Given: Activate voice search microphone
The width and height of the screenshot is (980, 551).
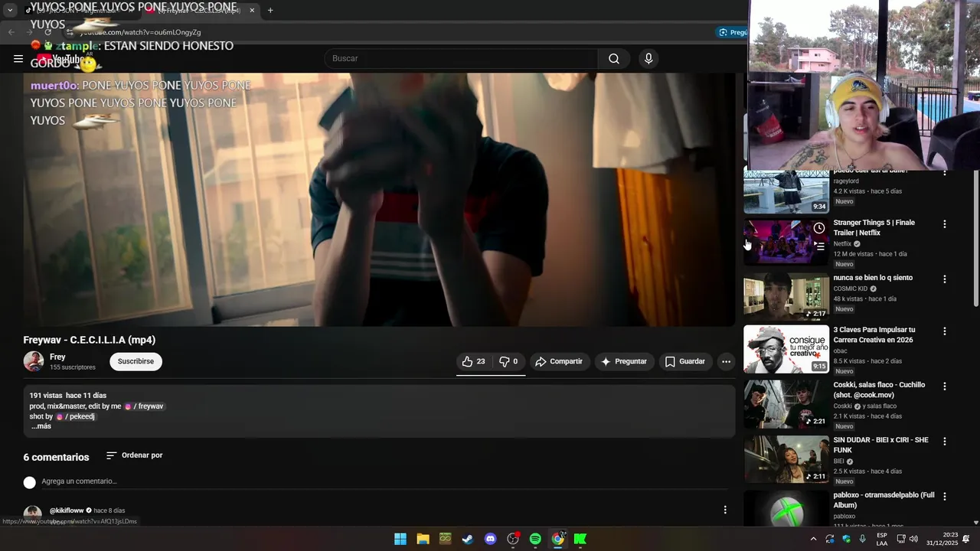Looking at the screenshot, I should pos(648,59).
